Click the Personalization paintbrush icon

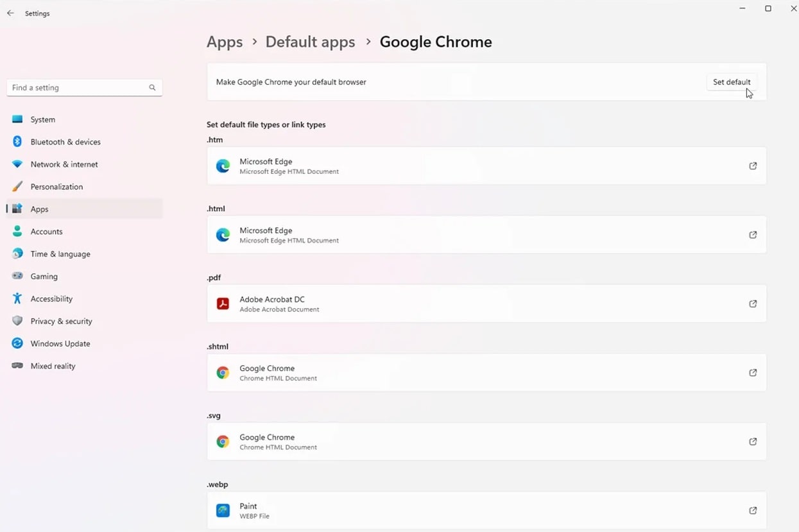(x=17, y=187)
